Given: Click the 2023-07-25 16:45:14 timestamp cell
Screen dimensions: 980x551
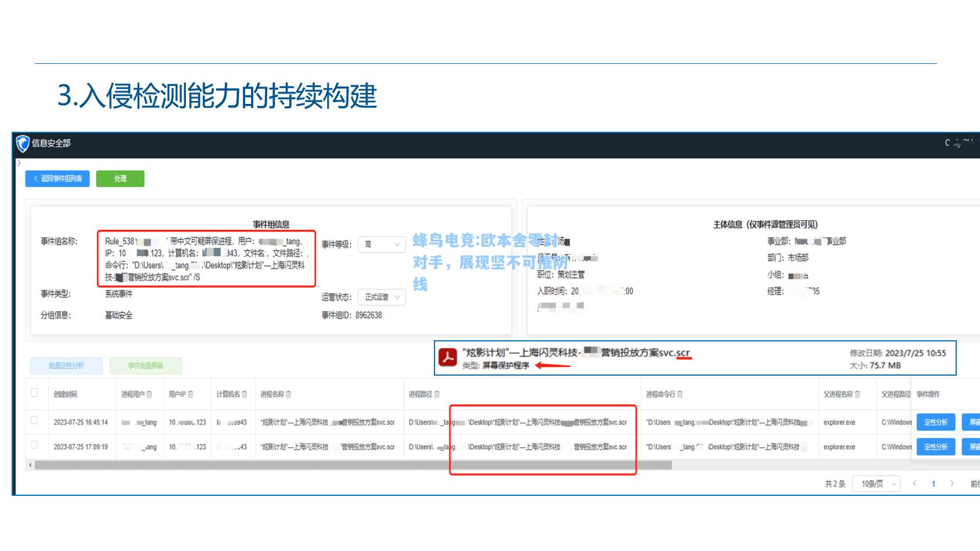Looking at the screenshot, I should click(81, 423).
